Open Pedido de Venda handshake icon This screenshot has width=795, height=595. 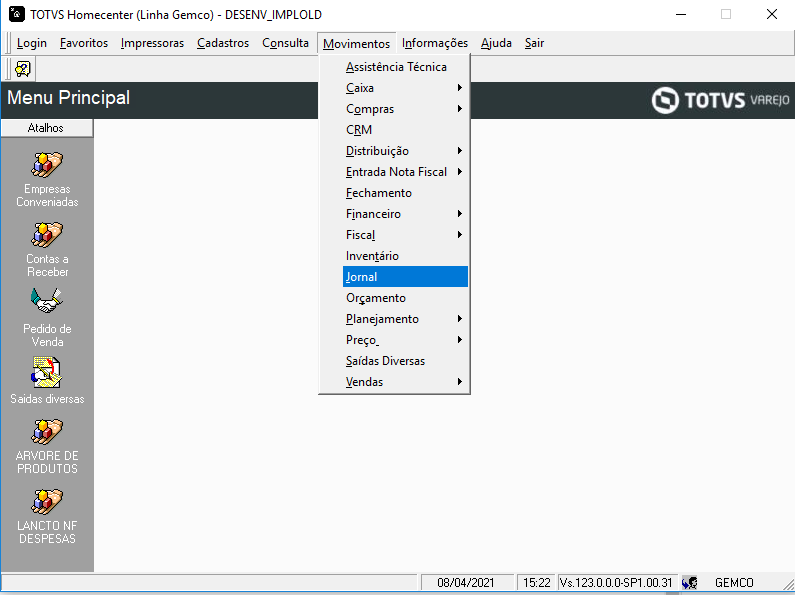[x=47, y=301]
